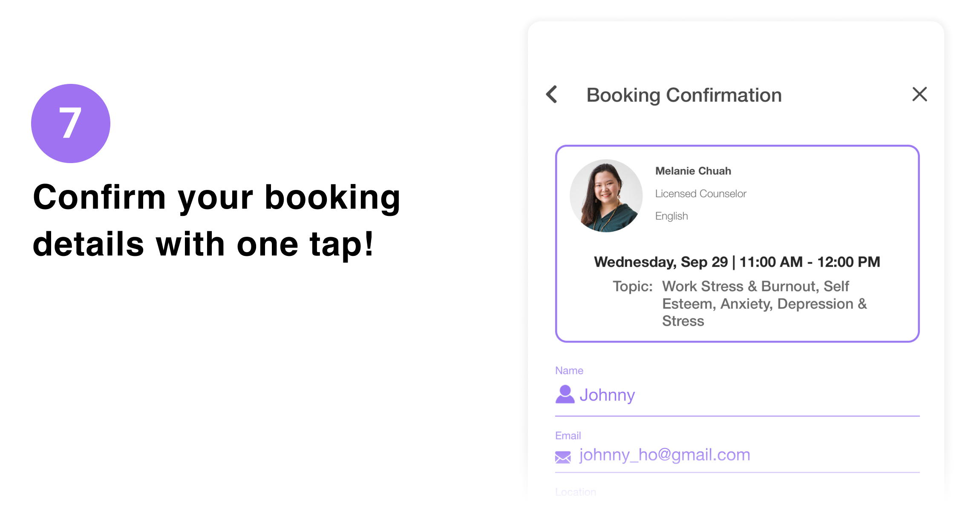Image resolution: width=980 pixels, height=511 pixels.
Task: Click the faded Location field label
Action: point(575,492)
